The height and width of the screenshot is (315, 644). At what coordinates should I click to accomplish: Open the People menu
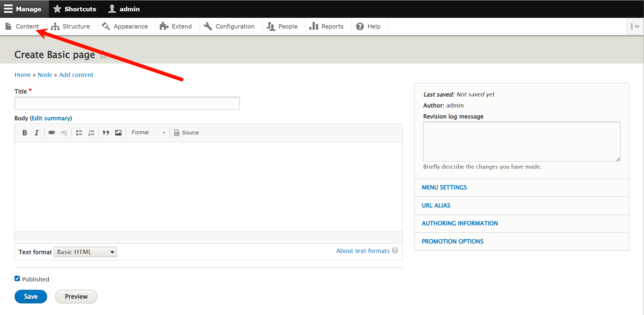(284, 26)
